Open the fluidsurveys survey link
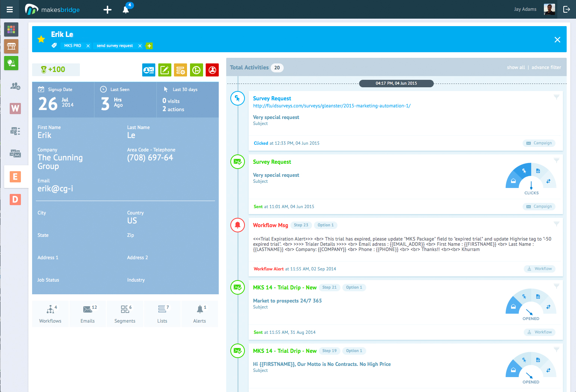The image size is (576, 392). pos(332,106)
